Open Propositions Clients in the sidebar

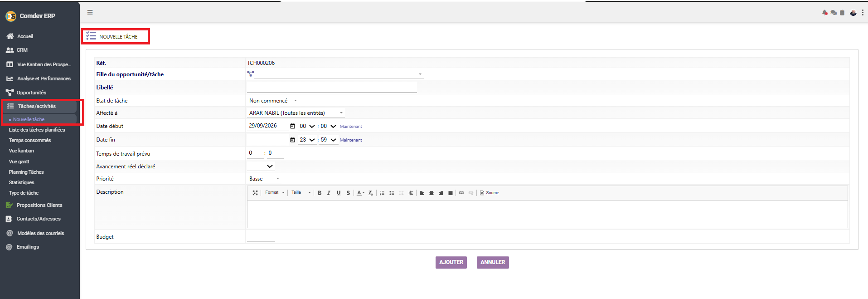[x=34, y=205]
